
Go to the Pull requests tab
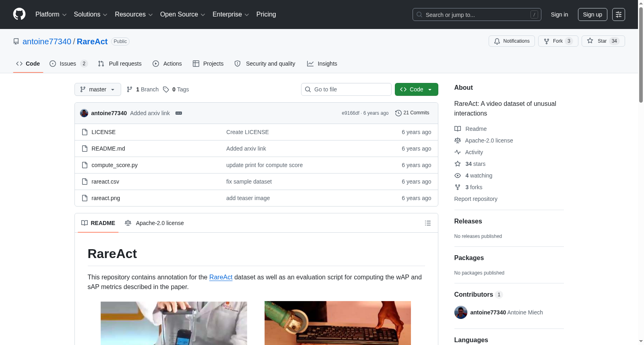tap(120, 64)
